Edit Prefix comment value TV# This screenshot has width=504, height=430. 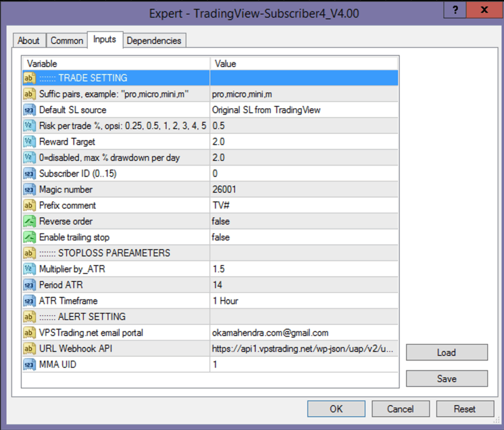point(304,205)
